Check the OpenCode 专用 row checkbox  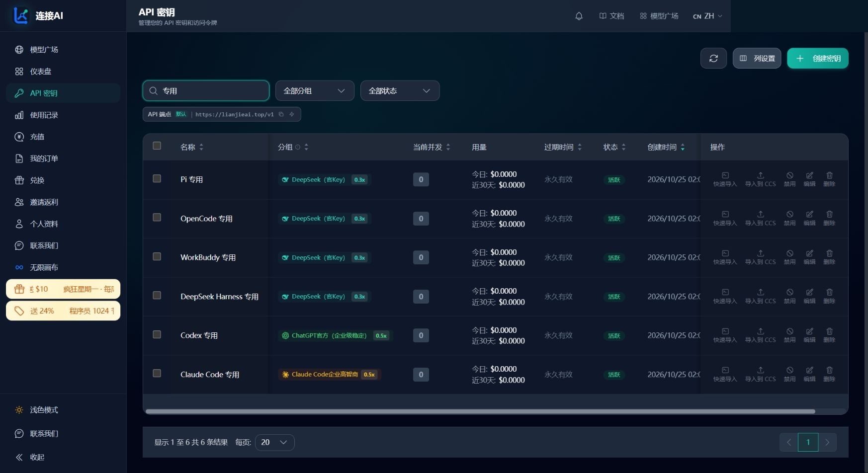click(x=157, y=217)
